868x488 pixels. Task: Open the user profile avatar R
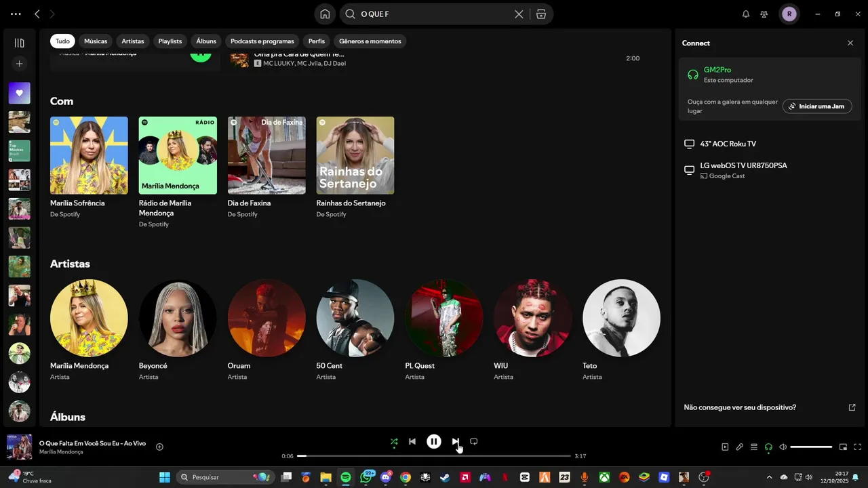point(789,14)
